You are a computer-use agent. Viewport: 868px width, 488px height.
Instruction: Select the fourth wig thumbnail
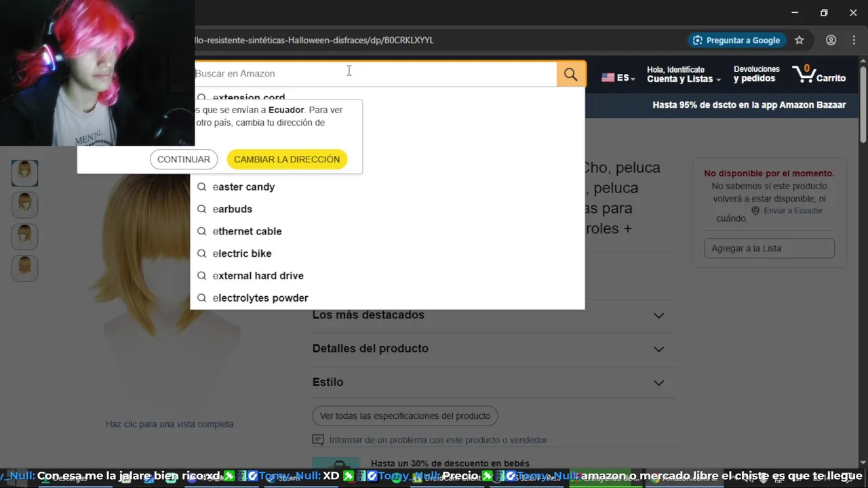[x=24, y=268]
